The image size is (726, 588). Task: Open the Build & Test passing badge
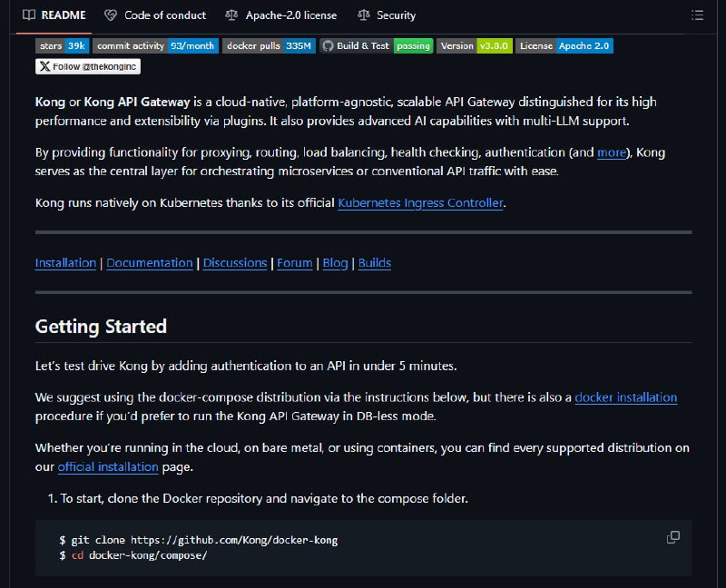click(377, 46)
